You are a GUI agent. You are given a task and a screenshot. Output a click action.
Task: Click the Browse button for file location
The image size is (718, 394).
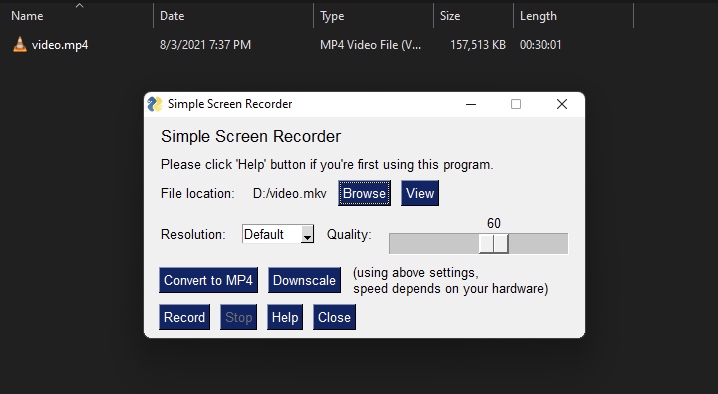pyautogui.click(x=364, y=193)
